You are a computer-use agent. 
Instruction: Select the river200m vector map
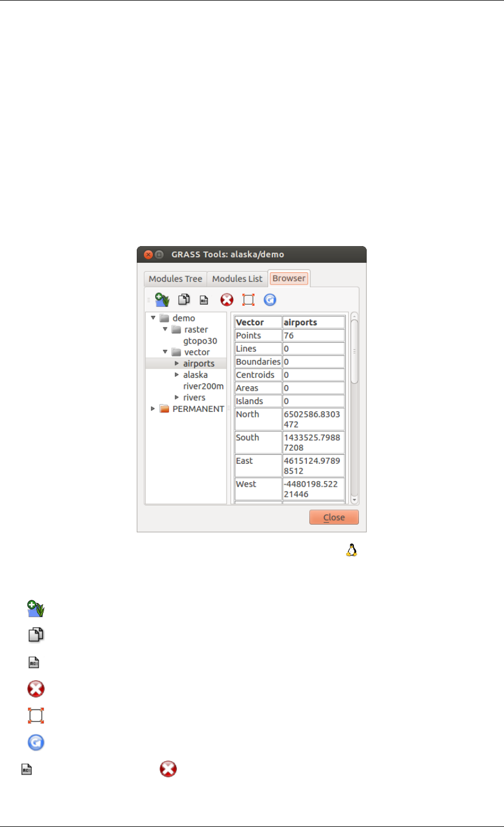point(203,386)
